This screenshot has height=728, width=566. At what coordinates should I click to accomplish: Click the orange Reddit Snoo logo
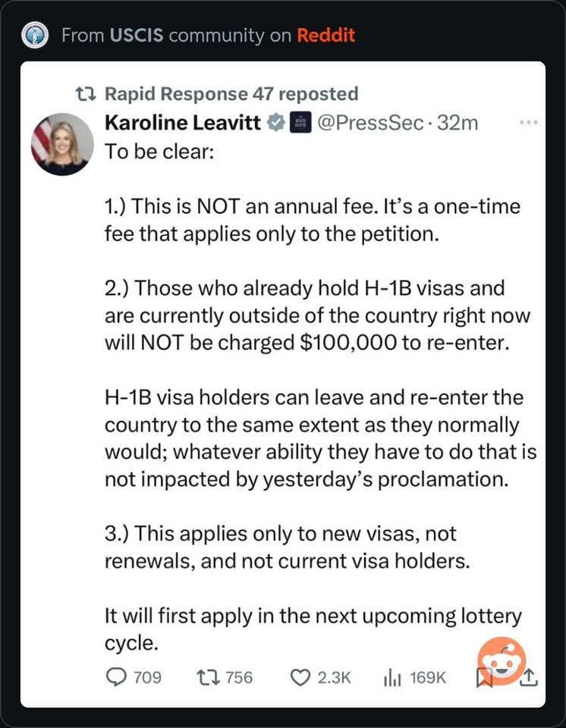(x=502, y=661)
